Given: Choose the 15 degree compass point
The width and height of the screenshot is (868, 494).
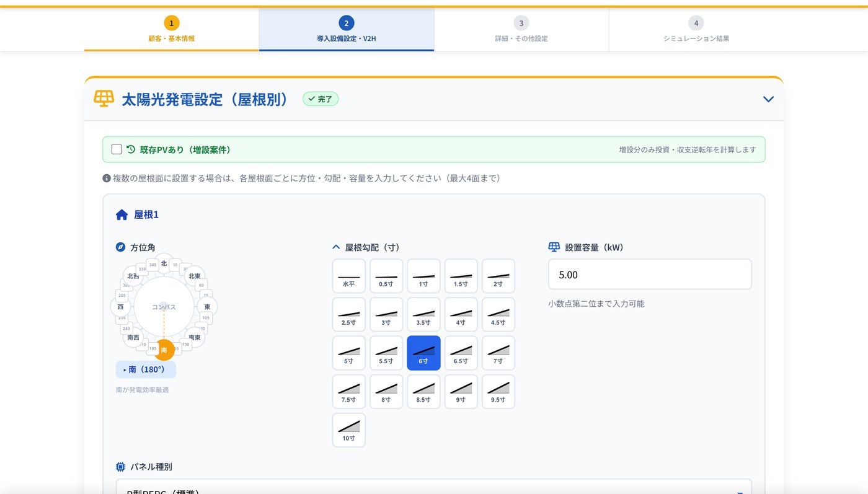Looking at the screenshot, I should (x=175, y=265).
